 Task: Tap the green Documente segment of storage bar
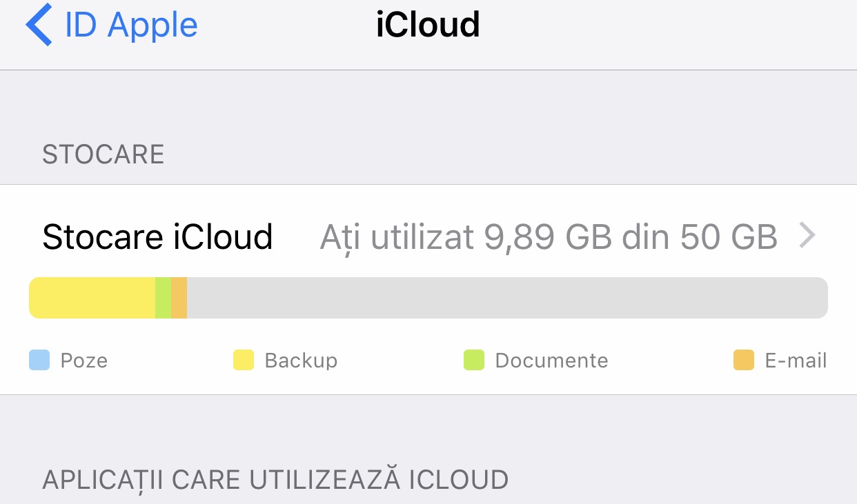point(163,298)
